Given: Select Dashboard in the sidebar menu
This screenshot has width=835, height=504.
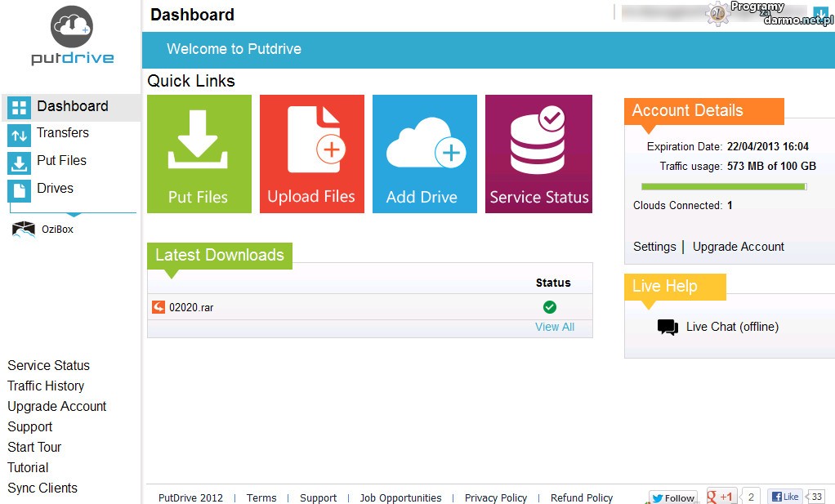Looking at the screenshot, I should (72, 106).
